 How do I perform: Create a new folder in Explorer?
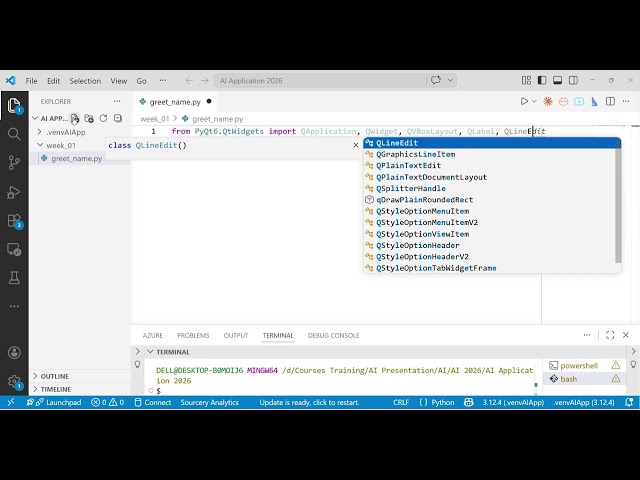coord(89,118)
